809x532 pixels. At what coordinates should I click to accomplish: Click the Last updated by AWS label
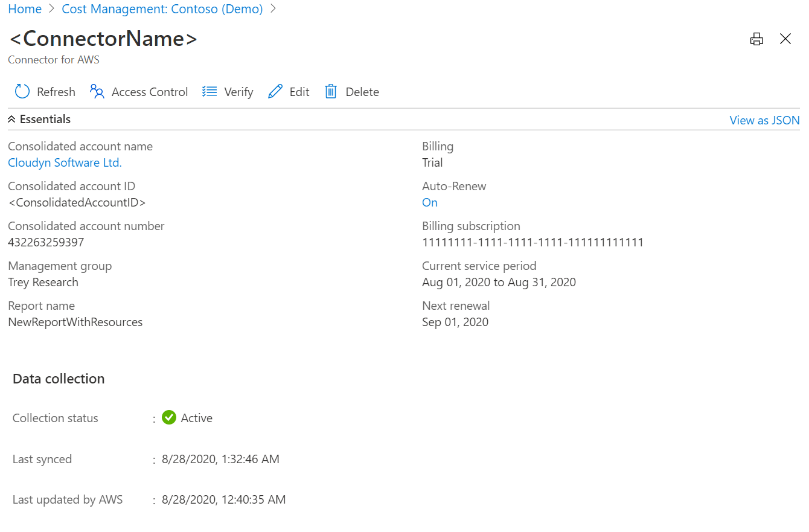click(68, 499)
